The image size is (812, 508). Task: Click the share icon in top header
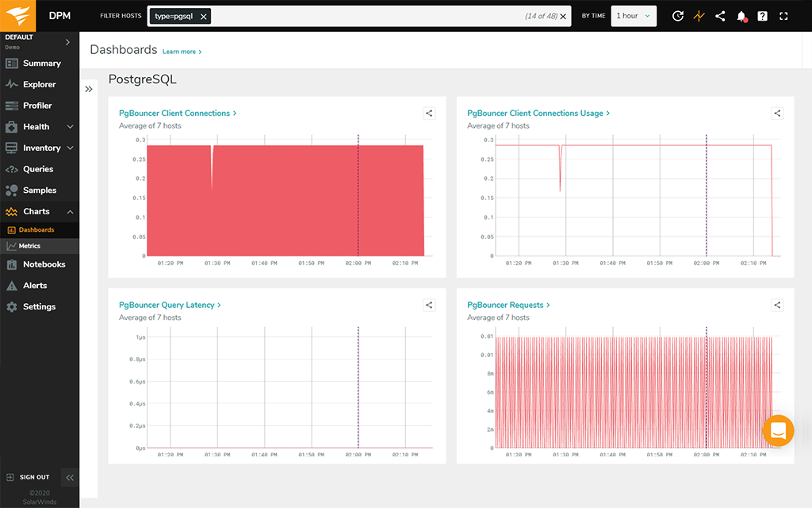(x=720, y=16)
